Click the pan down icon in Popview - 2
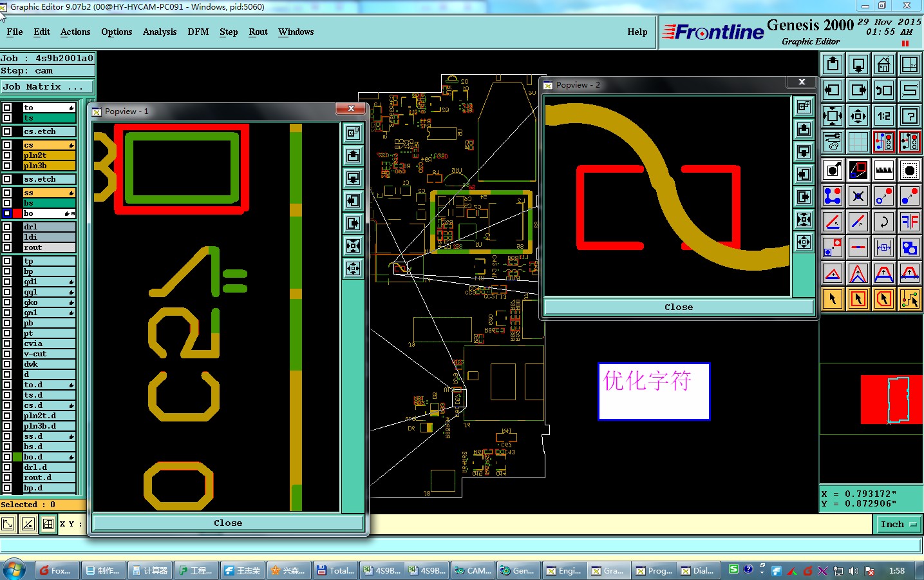 (804, 151)
